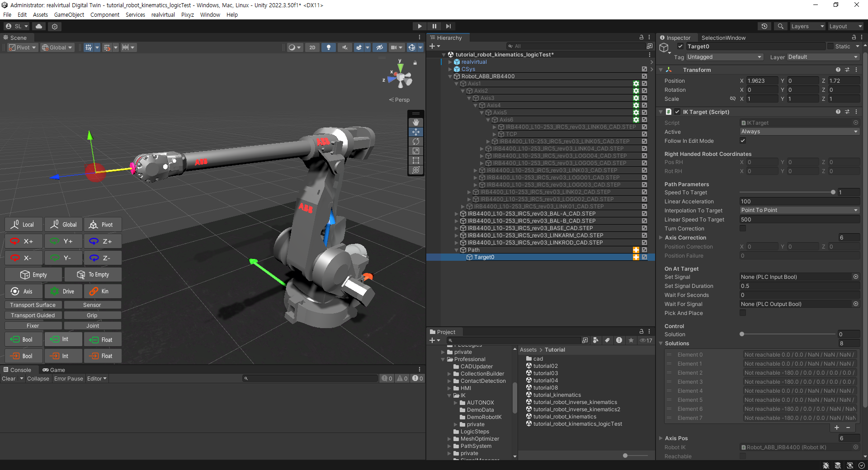Switch to the SelectionWindow tab
868x470 pixels.
click(x=723, y=38)
